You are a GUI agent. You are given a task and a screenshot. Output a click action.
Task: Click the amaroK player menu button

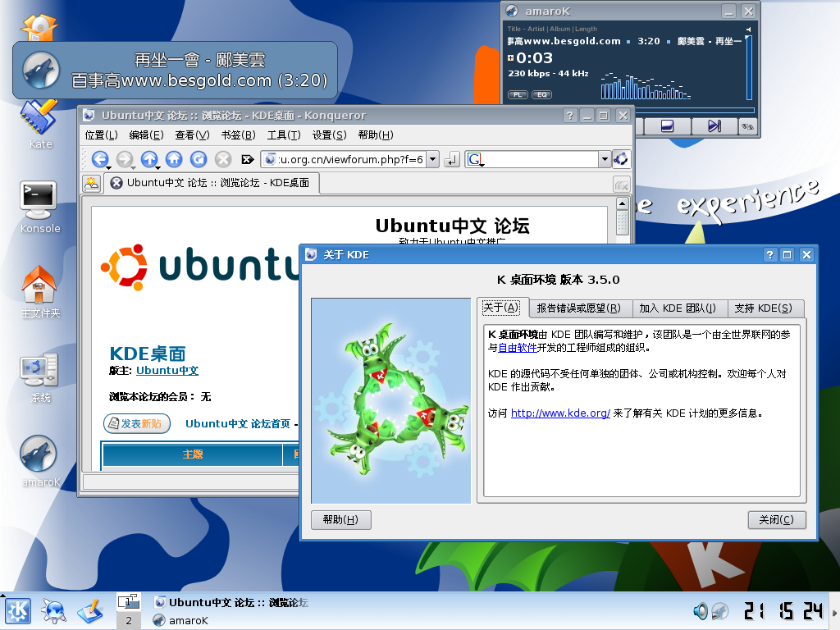[x=748, y=126]
